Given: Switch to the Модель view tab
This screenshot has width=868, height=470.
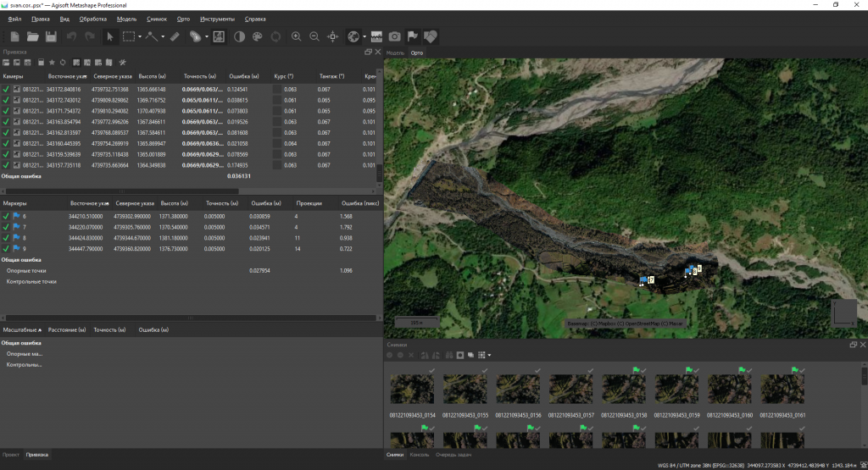Looking at the screenshot, I should pos(395,53).
